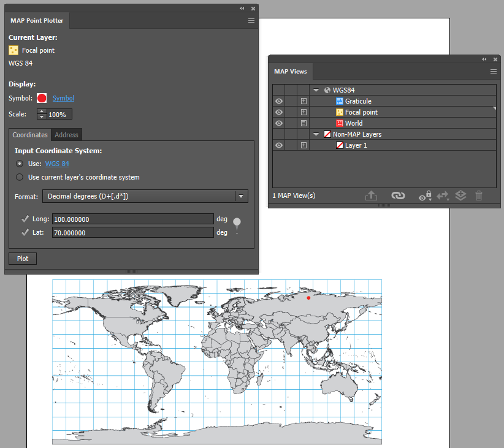This screenshot has width=504, height=448.
Task: Select the WGS84 map view row
Action: point(384,90)
